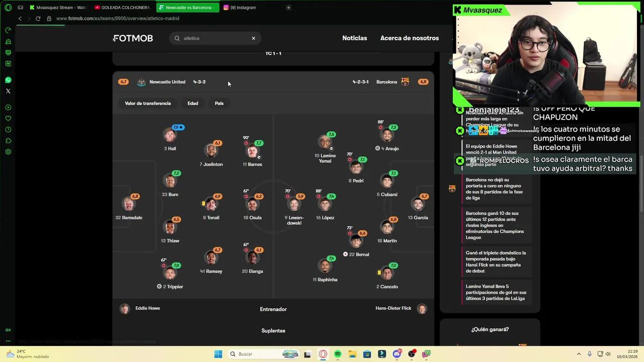
Task: Click the Barcelona team name in header
Action: tap(386, 82)
